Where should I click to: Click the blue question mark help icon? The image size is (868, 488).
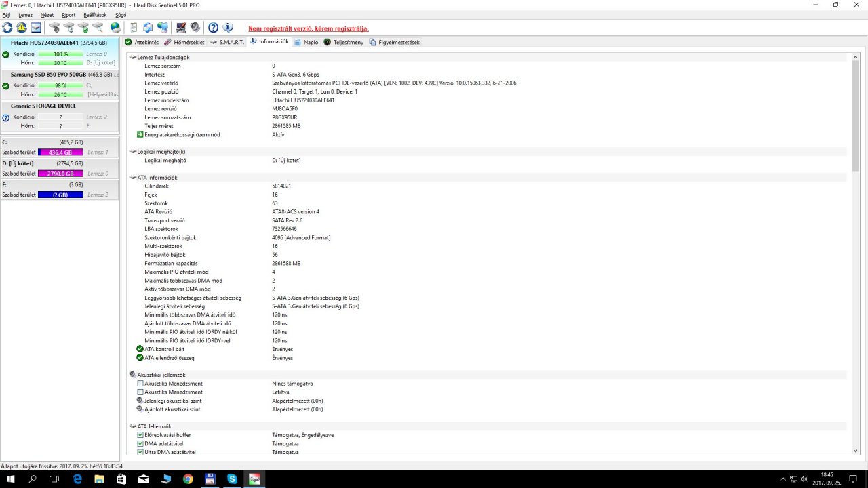[x=214, y=28]
